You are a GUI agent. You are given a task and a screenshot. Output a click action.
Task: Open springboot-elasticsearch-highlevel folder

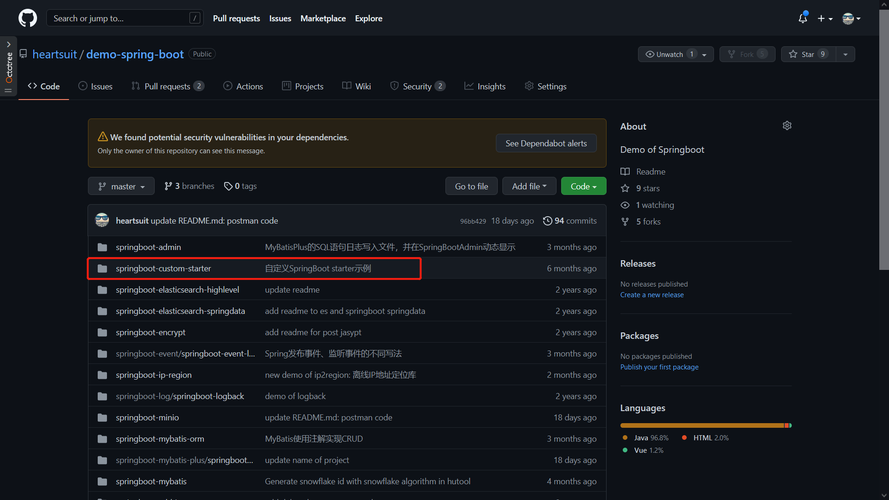pos(177,290)
